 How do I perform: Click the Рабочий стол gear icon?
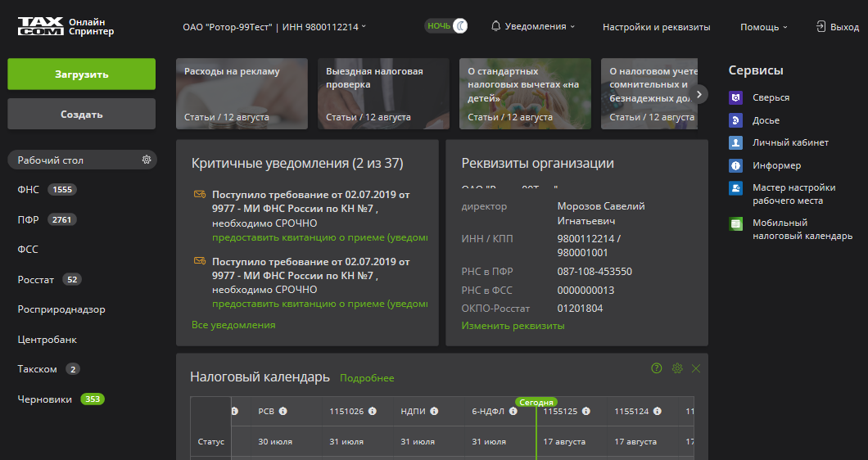(147, 160)
